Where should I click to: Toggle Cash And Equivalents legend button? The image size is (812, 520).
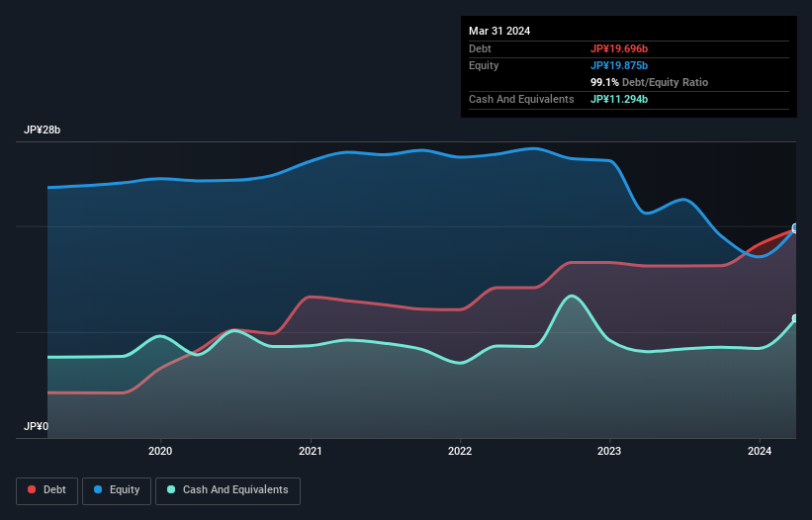[227, 490]
